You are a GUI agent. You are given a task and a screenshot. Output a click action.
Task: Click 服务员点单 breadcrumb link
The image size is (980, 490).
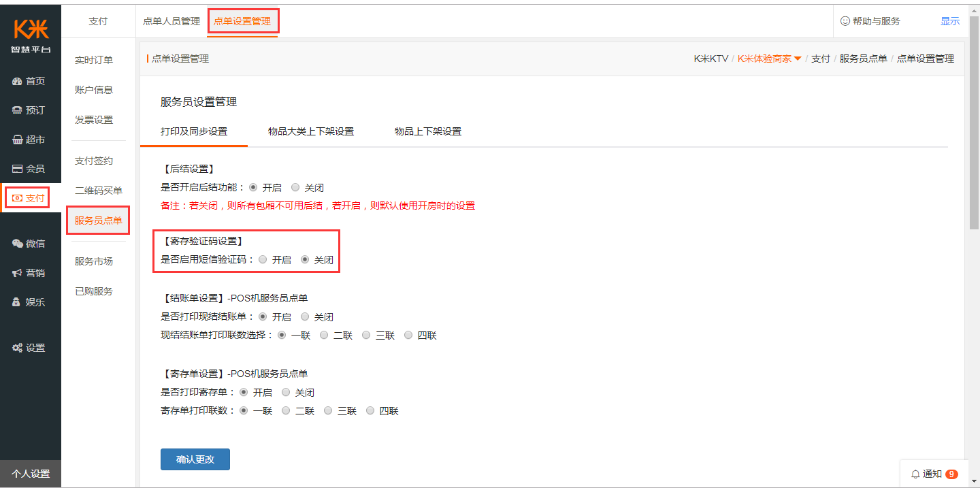click(864, 59)
